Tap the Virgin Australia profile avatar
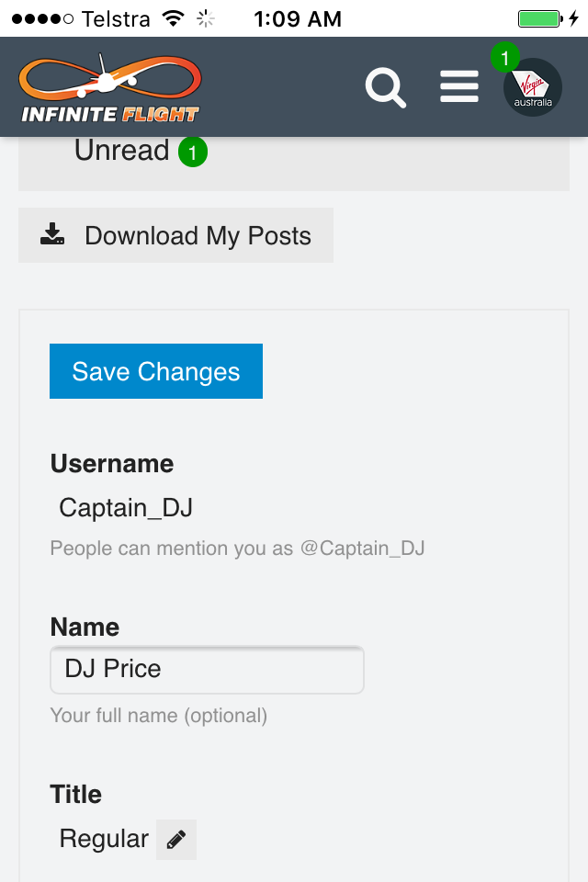Viewport: 588px width, 882px height. 533,89
